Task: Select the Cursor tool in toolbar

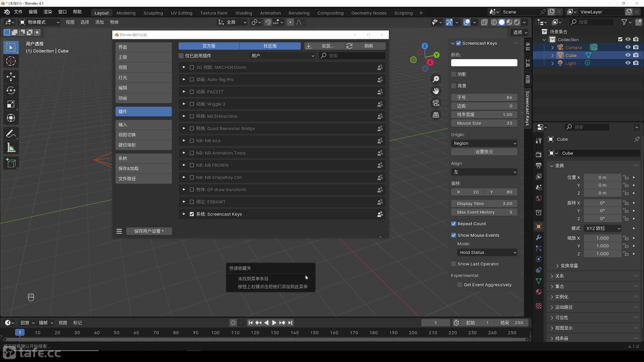Action: click(11, 61)
